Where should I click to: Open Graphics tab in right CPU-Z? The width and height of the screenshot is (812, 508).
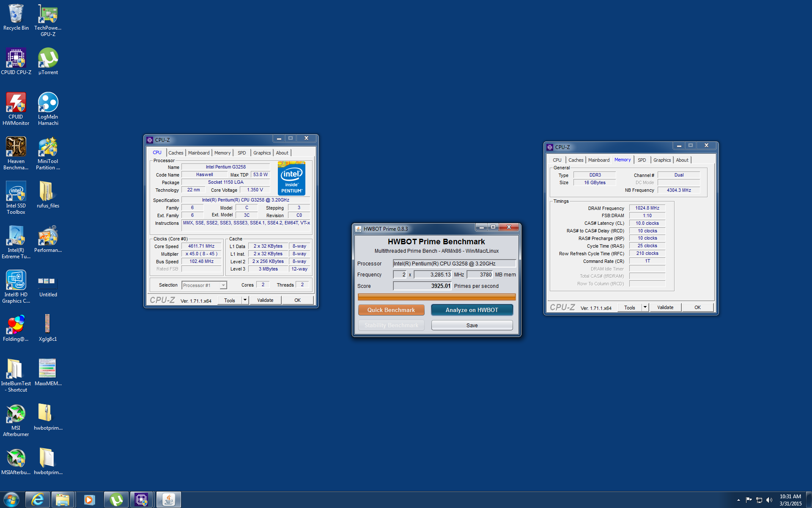(662, 160)
